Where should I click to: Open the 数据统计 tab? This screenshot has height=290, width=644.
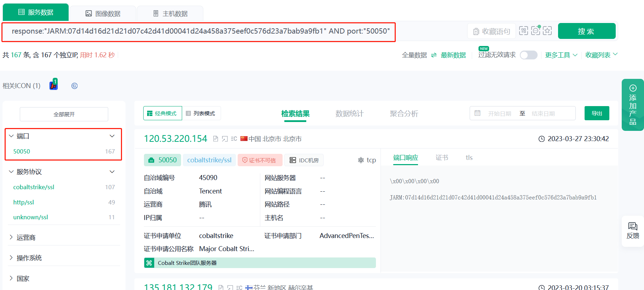[349, 114]
